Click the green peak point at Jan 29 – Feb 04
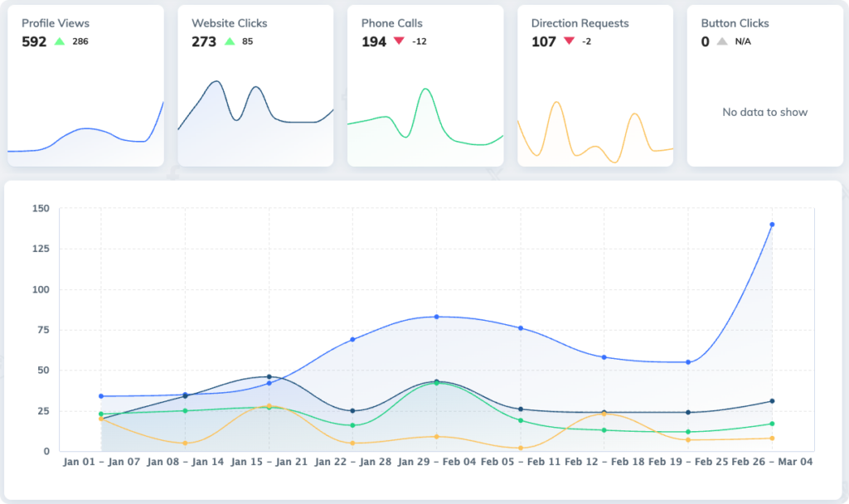 [x=436, y=382]
